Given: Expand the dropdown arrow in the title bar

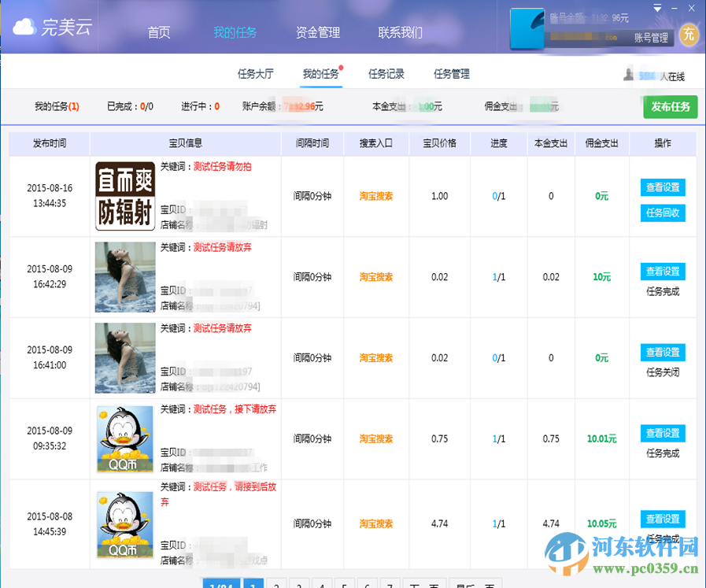Looking at the screenshot, I should coord(656,6).
